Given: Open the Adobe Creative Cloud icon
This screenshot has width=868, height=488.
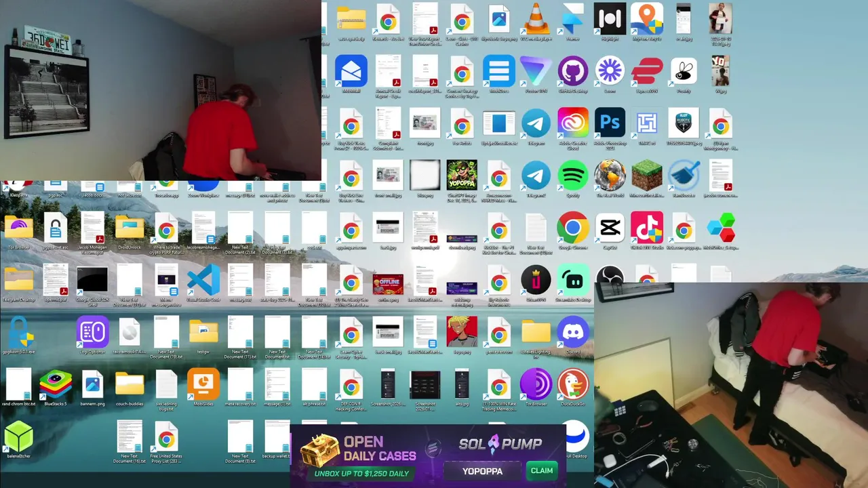Looking at the screenshot, I should click(573, 124).
